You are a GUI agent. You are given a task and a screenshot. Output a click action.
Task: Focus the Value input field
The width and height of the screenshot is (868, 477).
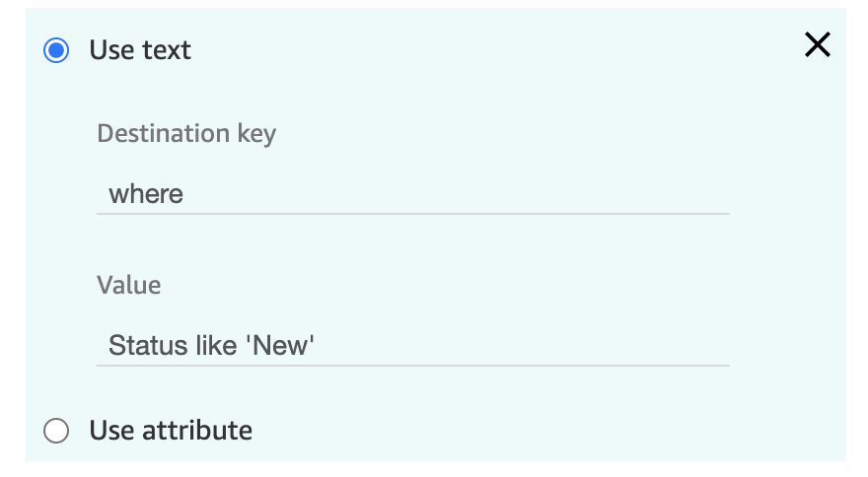point(413,346)
